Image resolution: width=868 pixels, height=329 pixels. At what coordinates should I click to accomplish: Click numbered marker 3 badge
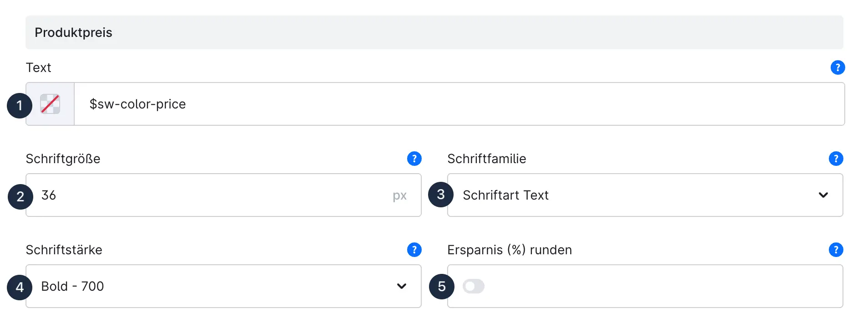(x=441, y=195)
